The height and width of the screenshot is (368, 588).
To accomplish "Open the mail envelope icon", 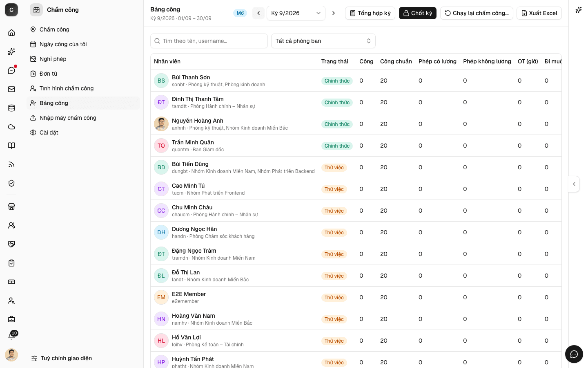I will (x=11, y=89).
